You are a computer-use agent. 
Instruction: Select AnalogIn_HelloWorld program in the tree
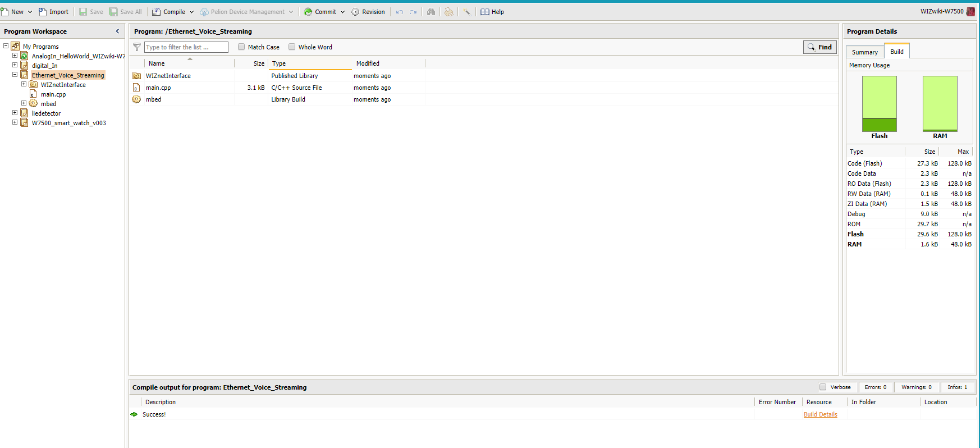point(78,56)
